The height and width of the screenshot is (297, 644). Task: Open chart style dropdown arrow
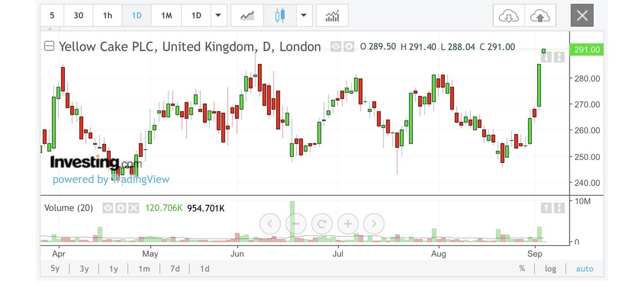tap(304, 16)
